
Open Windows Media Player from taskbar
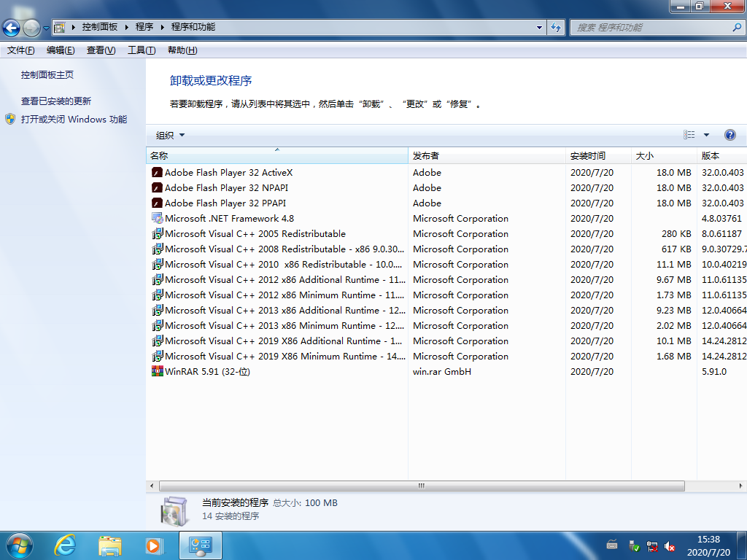pyautogui.click(x=154, y=545)
